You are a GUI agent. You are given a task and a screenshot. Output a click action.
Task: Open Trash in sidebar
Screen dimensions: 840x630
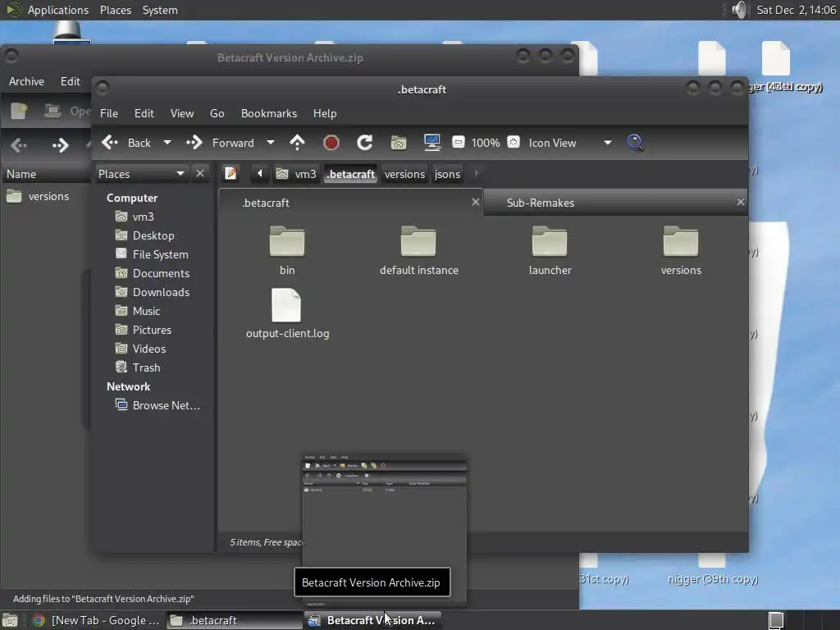tap(146, 367)
